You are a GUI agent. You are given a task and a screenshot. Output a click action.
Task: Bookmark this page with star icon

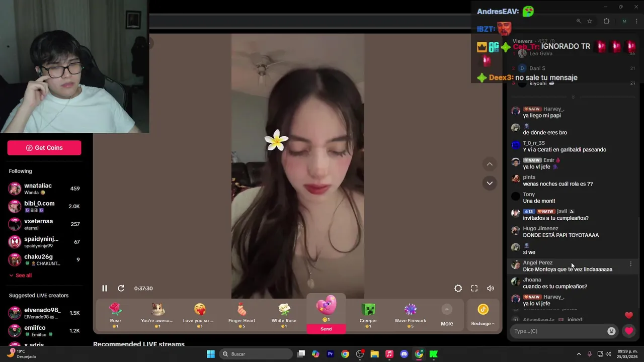590,21
